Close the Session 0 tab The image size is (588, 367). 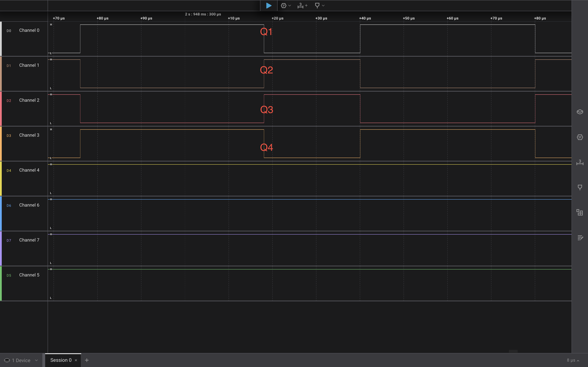(x=76, y=360)
